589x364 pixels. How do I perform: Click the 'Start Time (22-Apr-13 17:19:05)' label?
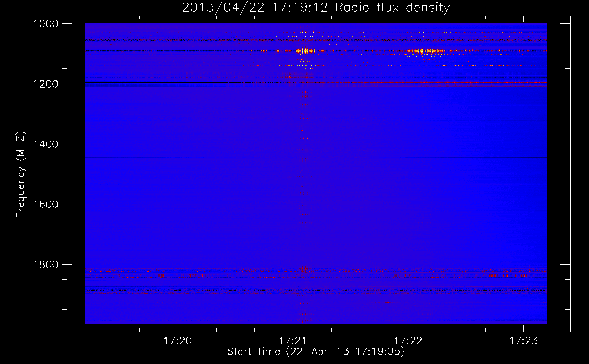click(x=316, y=352)
